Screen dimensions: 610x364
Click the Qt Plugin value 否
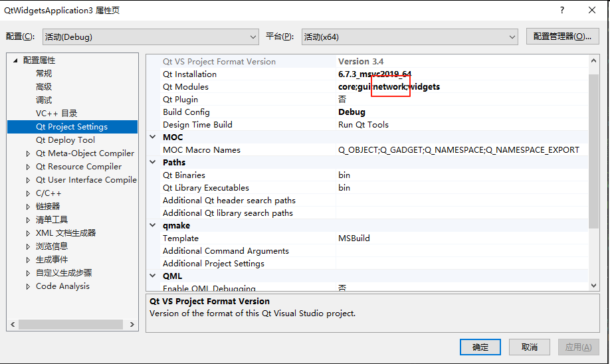click(x=342, y=99)
